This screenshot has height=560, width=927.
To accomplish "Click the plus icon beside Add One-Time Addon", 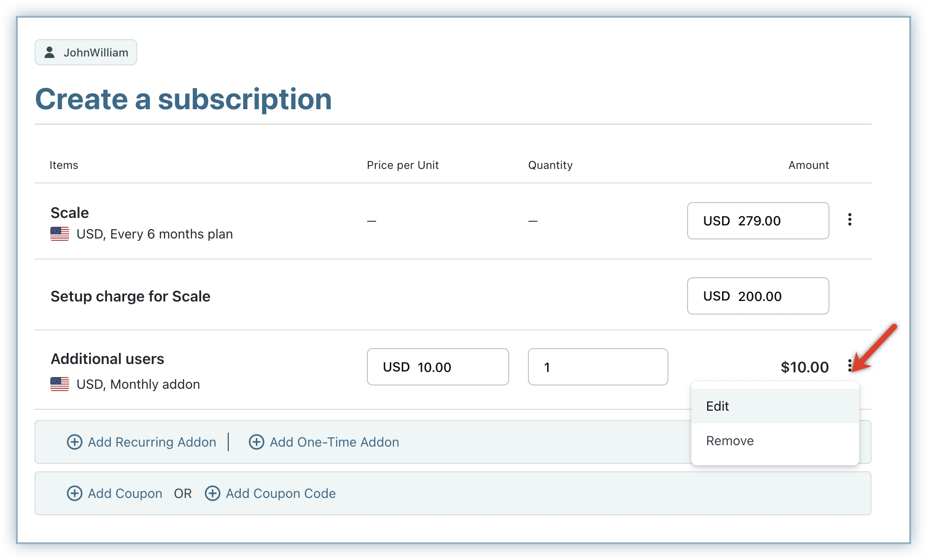I will [x=256, y=442].
